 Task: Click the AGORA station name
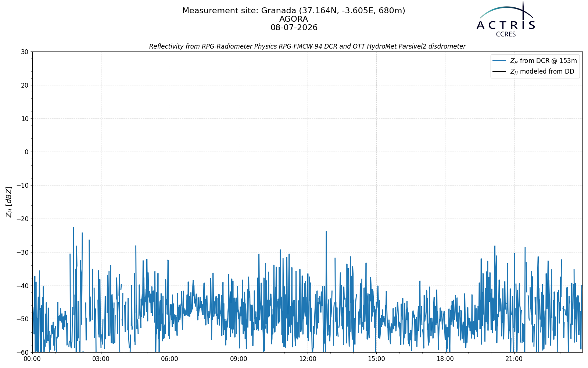point(294,19)
